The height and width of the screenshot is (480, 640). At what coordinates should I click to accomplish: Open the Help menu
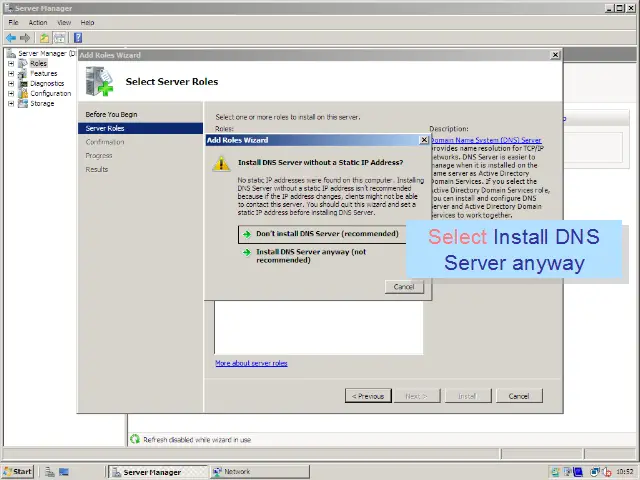[x=87, y=22]
